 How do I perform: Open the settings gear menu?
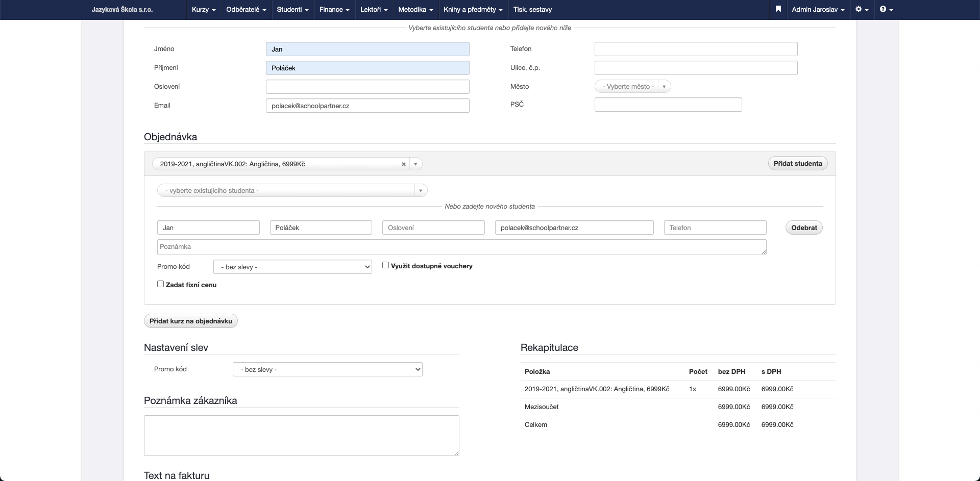click(862, 9)
